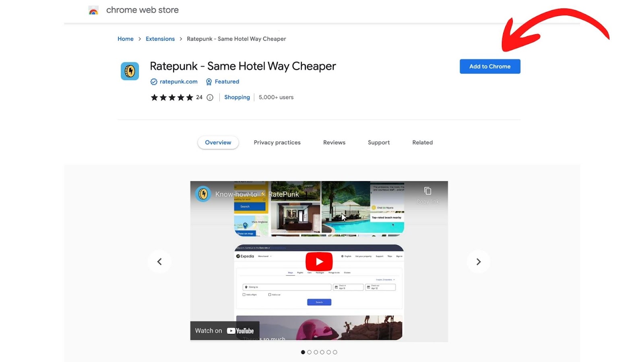Click the verified badge beside ratepunk.com

[154, 82]
